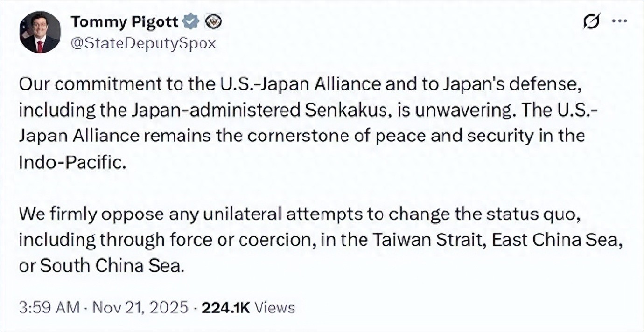This screenshot has width=644, height=332.
Task: Open the three-dot more options menu
Action: tap(620, 21)
